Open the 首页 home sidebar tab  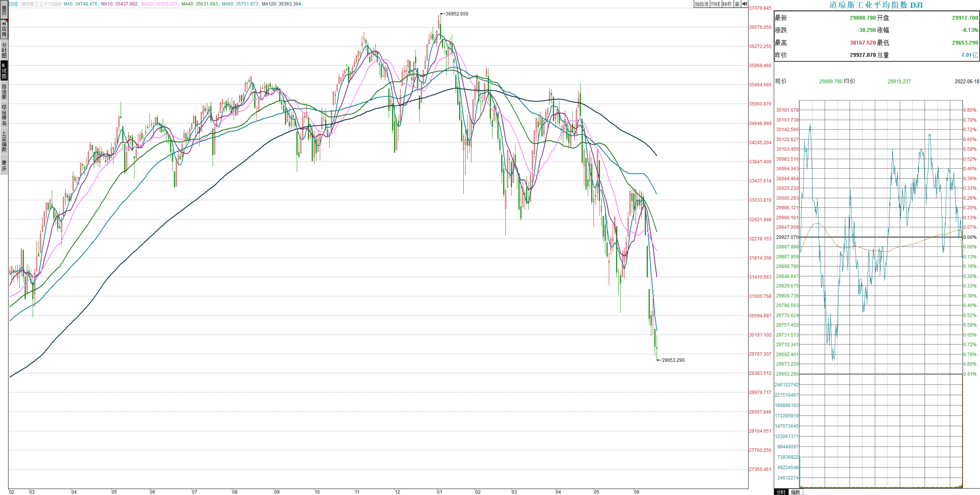4,10
